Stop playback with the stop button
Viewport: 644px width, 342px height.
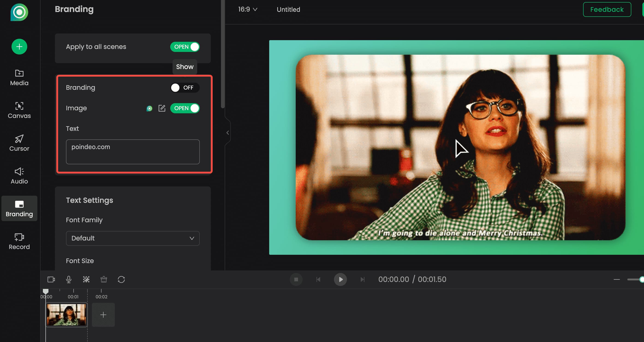296,279
